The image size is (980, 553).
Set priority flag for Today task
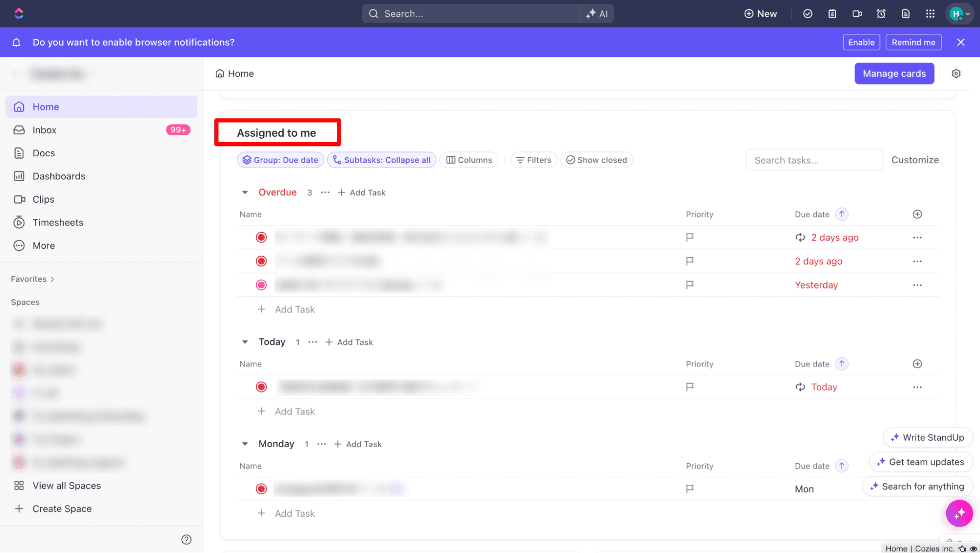tap(690, 387)
